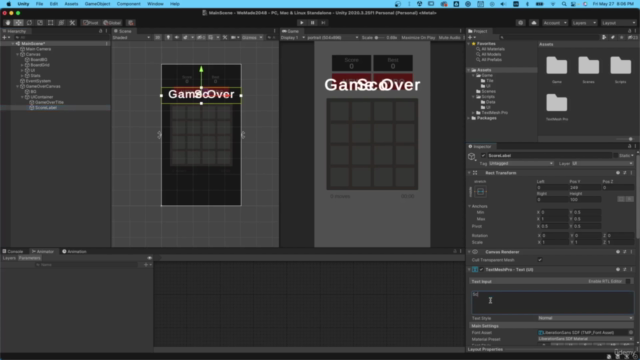Open the GameObject menu
The image size is (640, 360).
click(x=98, y=4)
